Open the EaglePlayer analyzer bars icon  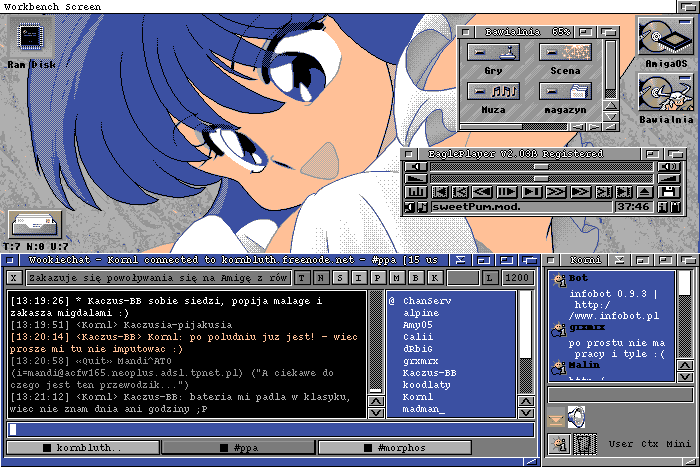[416, 192]
